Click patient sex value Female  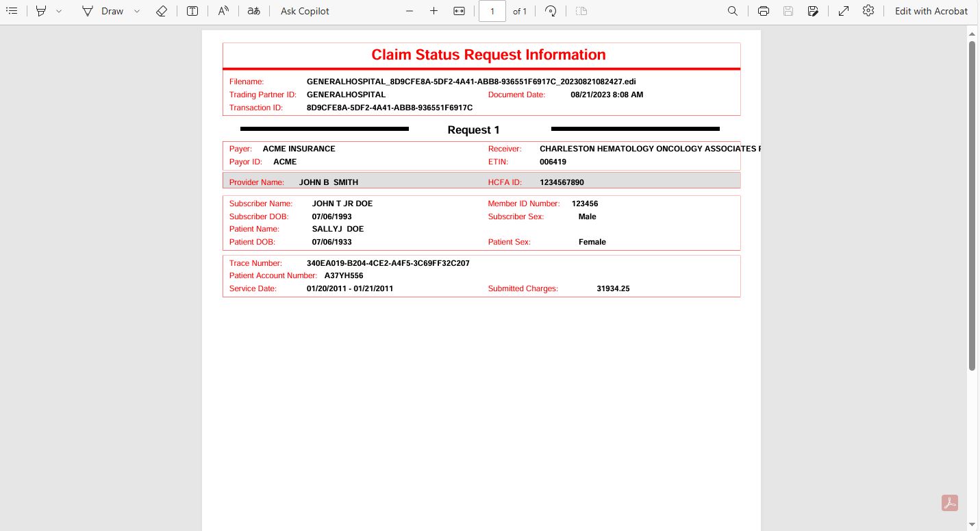[x=592, y=242]
